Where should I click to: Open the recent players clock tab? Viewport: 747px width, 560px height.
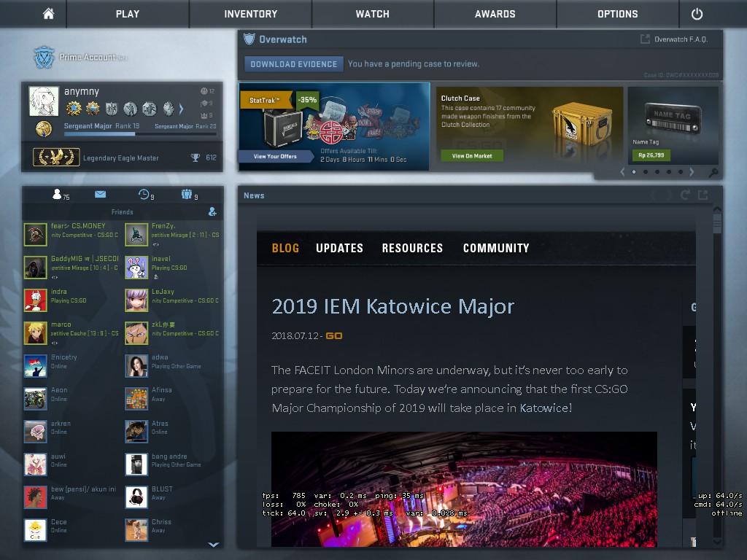(144, 194)
